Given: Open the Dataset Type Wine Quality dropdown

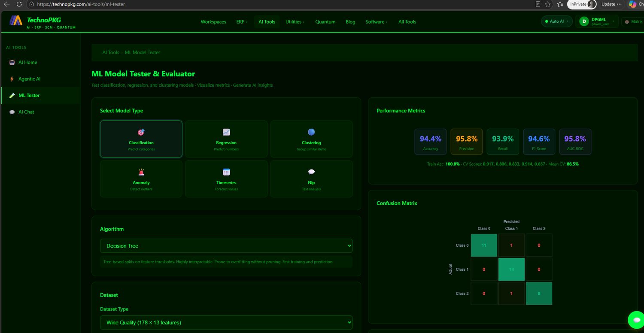Looking at the screenshot, I should [226, 323].
